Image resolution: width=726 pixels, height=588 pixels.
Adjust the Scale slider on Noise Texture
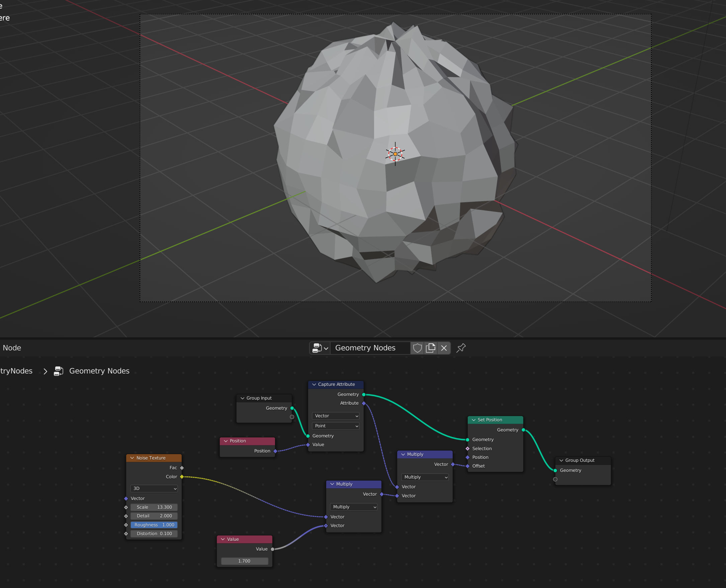pos(154,507)
